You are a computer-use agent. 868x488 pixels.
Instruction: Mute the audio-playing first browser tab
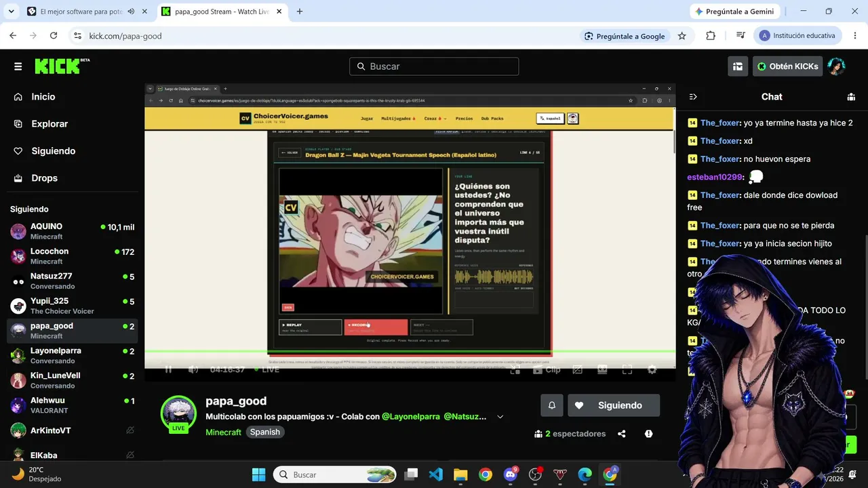pos(130,12)
